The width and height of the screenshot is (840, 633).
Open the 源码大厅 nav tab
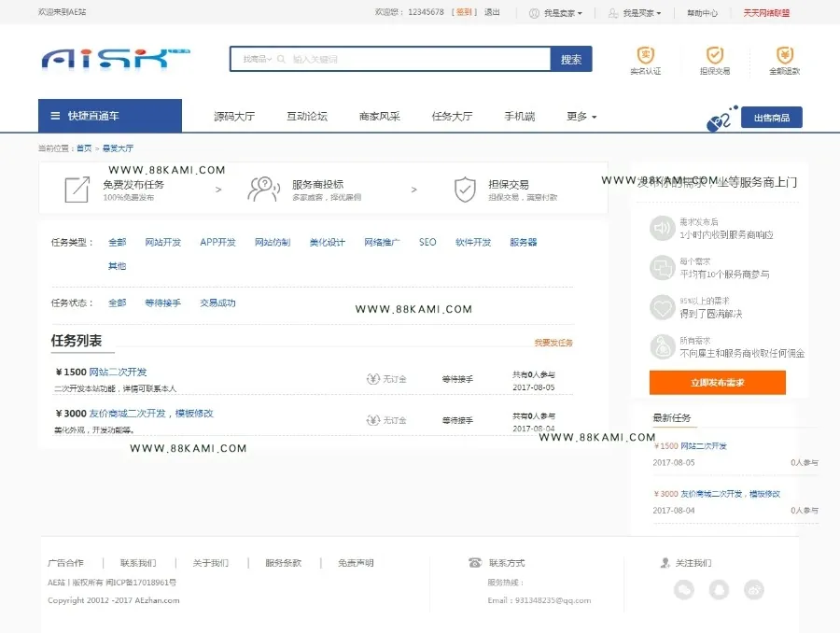pos(234,117)
